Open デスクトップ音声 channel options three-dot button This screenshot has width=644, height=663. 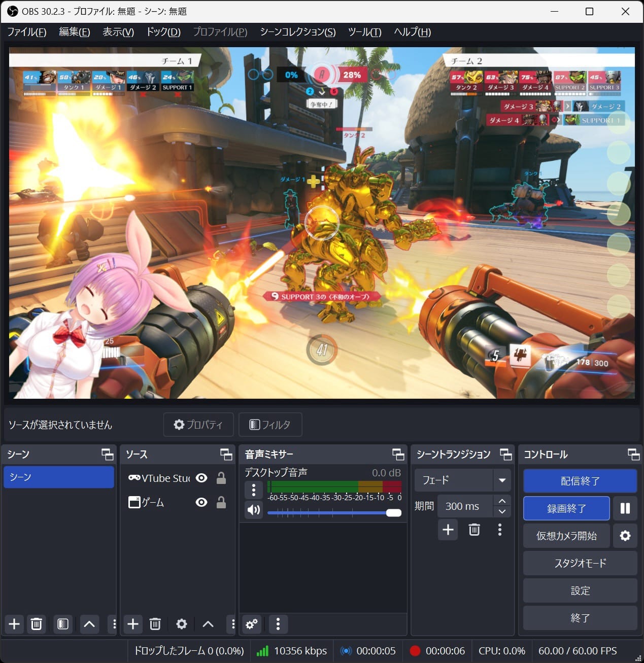[254, 490]
